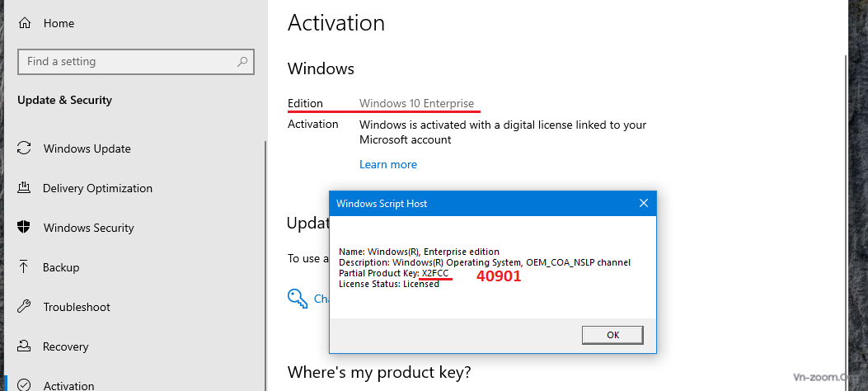Click the Recovery icon
Viewport: 868px width, 391px height.
[24, 346]
